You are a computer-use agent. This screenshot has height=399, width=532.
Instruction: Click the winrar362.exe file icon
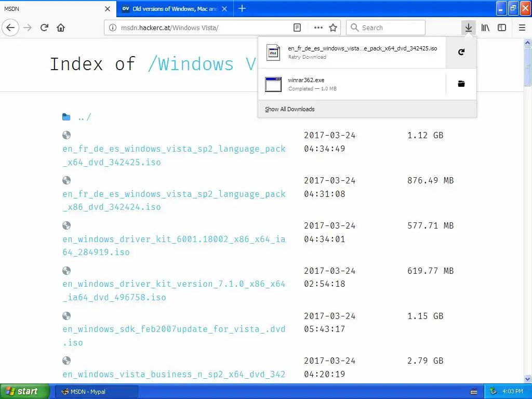pos(273,84)
